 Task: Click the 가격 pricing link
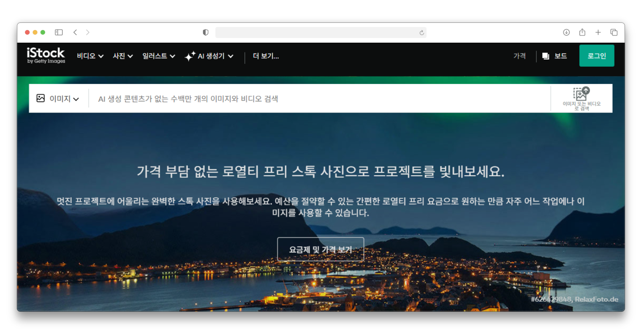coord(519,56)
